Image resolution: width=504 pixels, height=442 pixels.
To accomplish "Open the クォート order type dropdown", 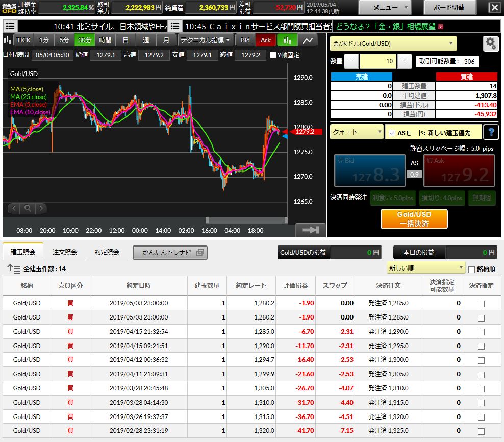I will (357, 132).
